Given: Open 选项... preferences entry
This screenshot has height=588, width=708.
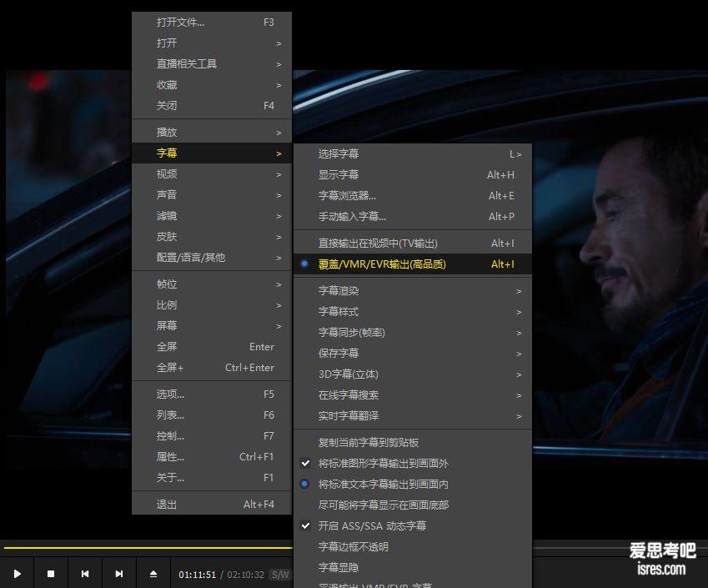Looking at the screenshot, I should (211, 395).
